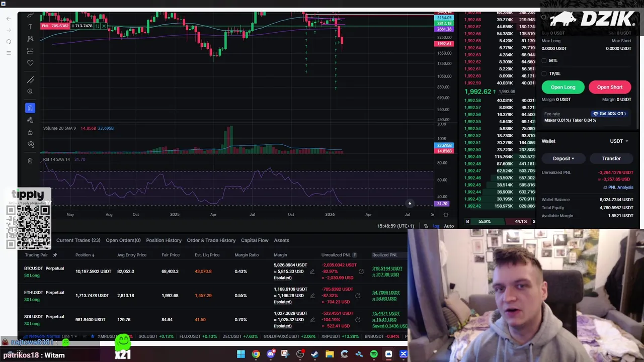Click the Network Normal Line 1 status
Screen dimensions: 644x362
[51, 336]
